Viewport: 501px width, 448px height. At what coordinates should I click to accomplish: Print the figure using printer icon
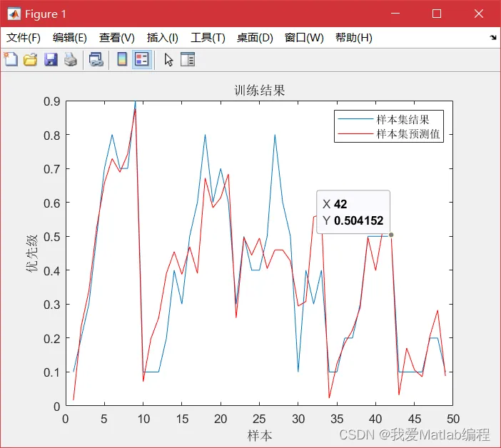(71, 60)
